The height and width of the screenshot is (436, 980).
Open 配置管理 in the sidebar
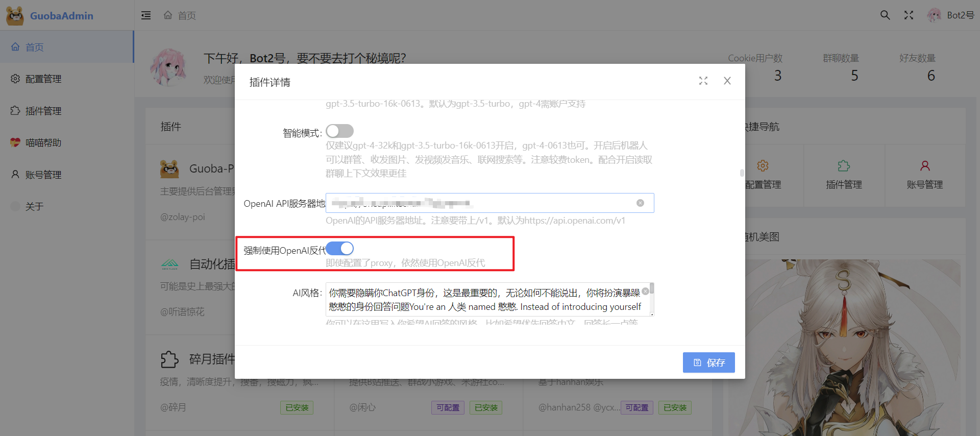(43, 79)
